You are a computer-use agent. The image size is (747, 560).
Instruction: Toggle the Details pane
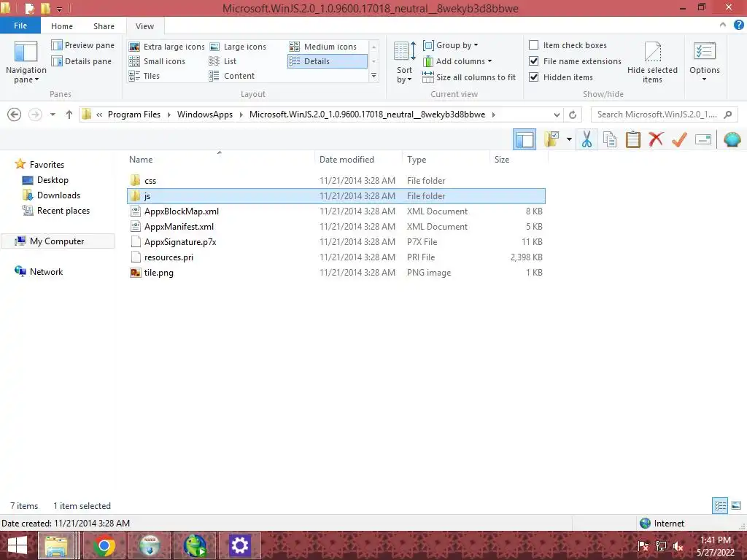pos(82,61)
